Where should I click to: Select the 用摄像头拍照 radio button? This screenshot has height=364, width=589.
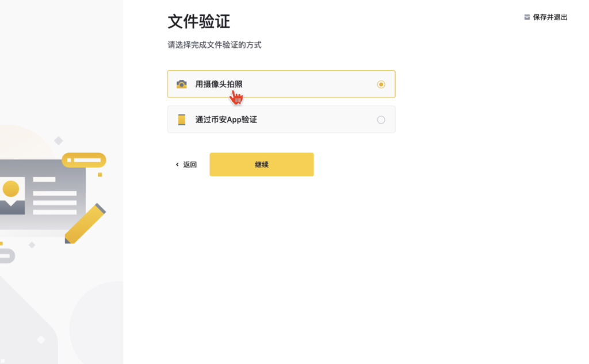[381, 85]
